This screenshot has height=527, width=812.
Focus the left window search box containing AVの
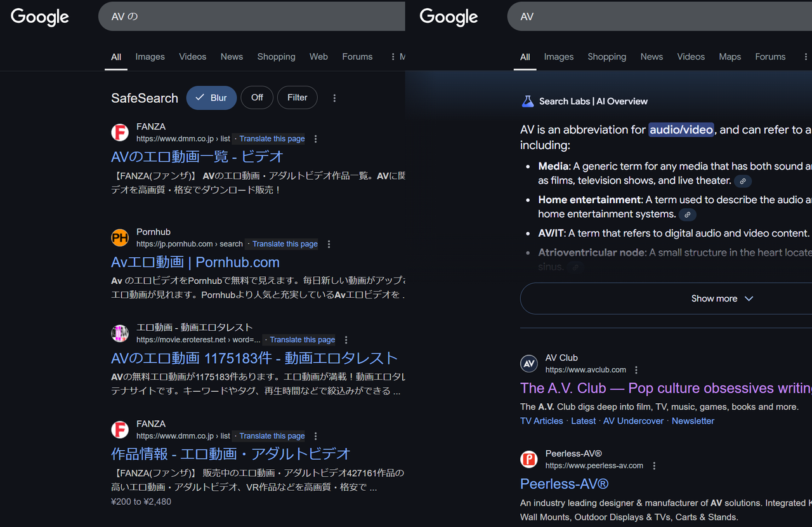[251, 17]
